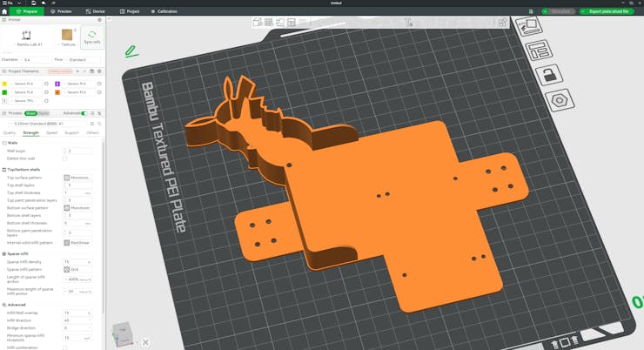Edit green filament 3 preset button
644x350 pixels.
click(x=46, y=92)
